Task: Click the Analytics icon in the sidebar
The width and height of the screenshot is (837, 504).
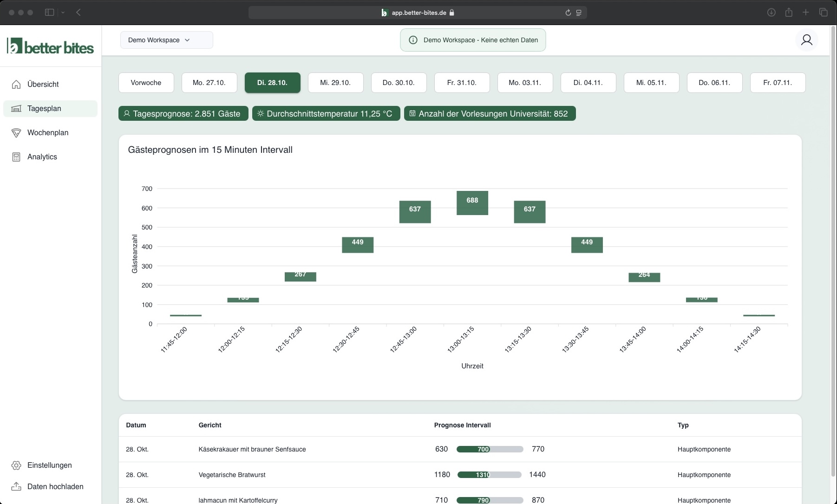Action: pos(16,157)
